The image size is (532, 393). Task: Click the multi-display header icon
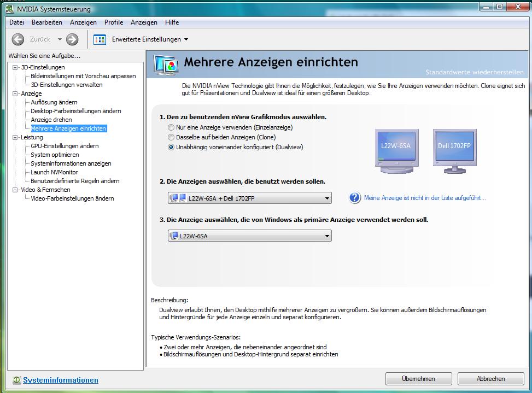coord(166,64)
